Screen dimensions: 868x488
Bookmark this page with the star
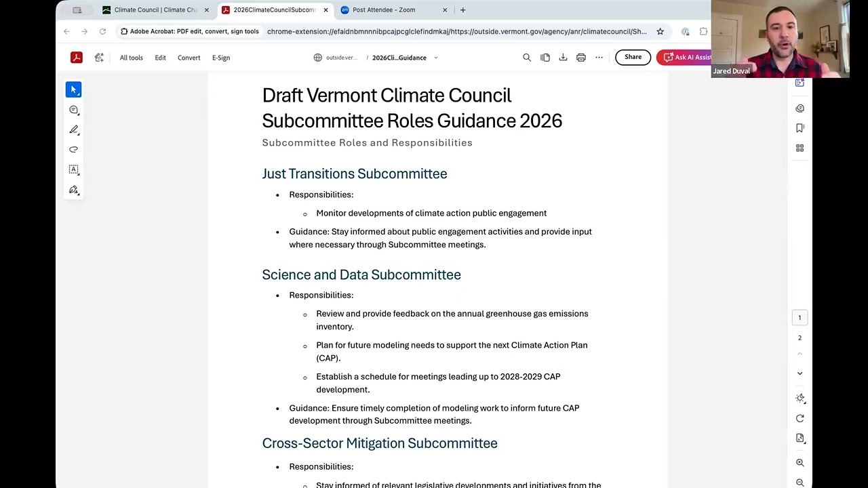click(660, 31)
